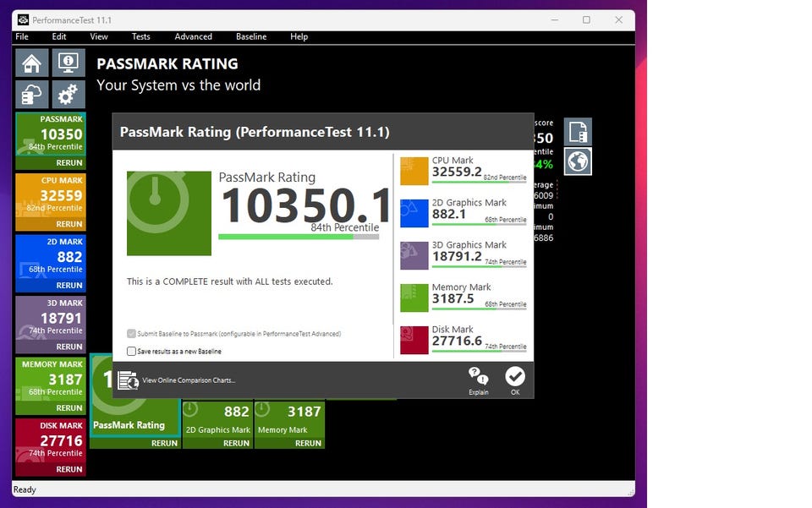Select the 3D MARK 18791 sidebar tile
812x508 pixels.
pyautogui.click(x=51, y=318)
